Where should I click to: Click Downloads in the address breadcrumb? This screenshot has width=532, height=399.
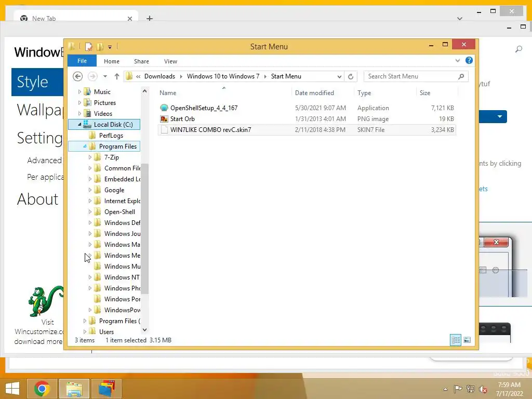tap(160, 76)
